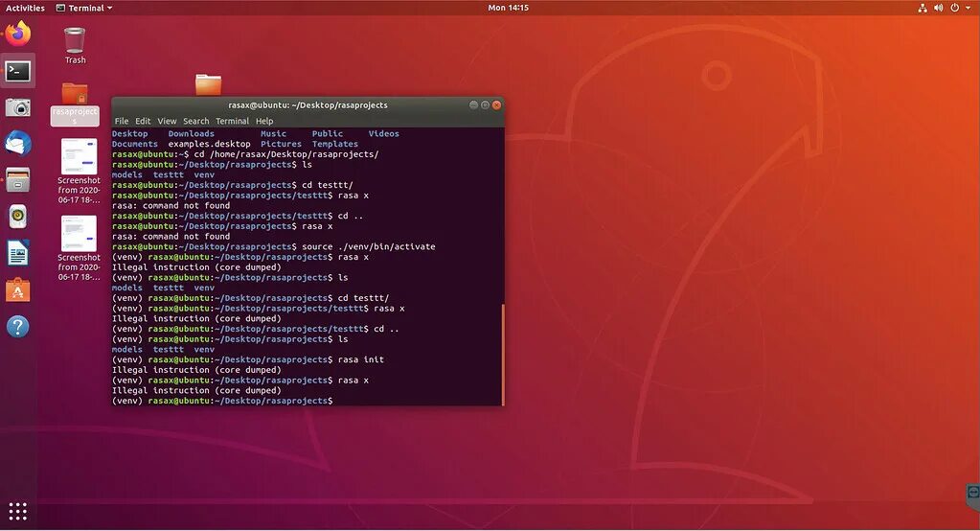Click 'Music' in the terminal listing
This screenshot has height=531, width=980.
pos(274,134)
